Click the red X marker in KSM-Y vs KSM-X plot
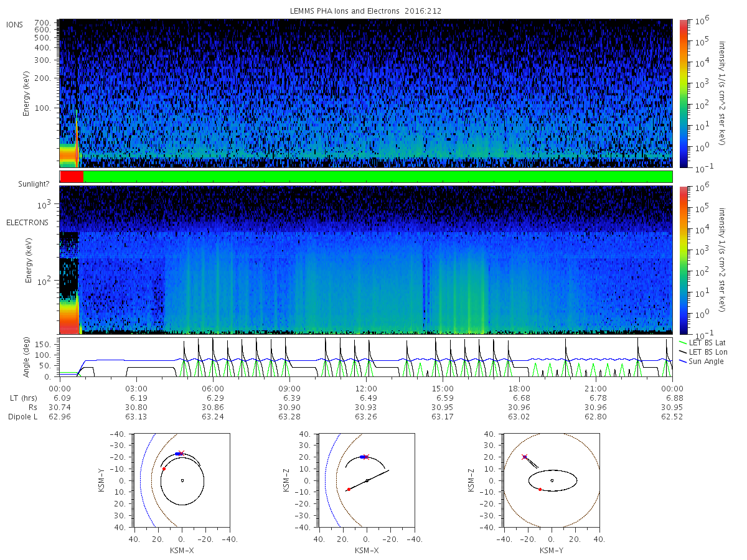This screenshot has width=747, height=560. 181,453
